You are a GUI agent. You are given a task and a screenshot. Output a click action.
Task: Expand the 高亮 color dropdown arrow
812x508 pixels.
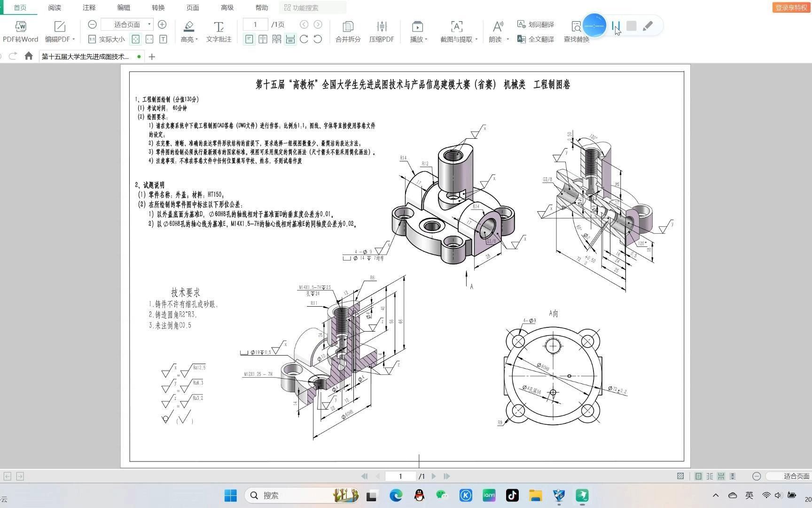(196, 40)
